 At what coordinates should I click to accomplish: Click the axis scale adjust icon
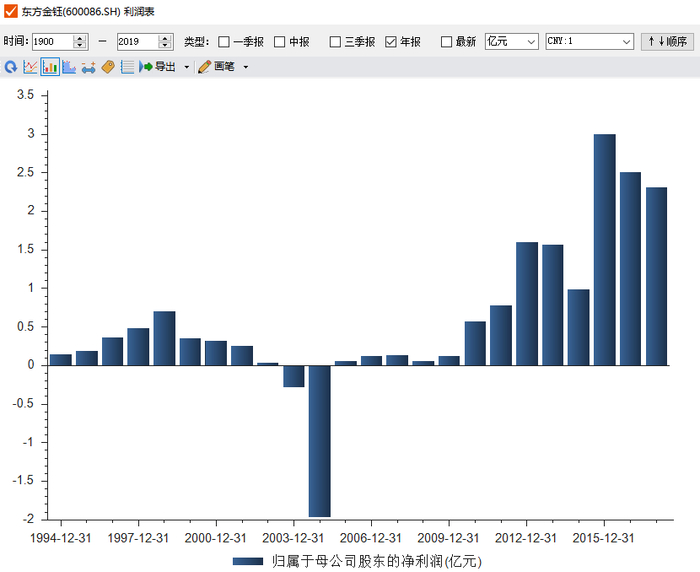point(89,67)
